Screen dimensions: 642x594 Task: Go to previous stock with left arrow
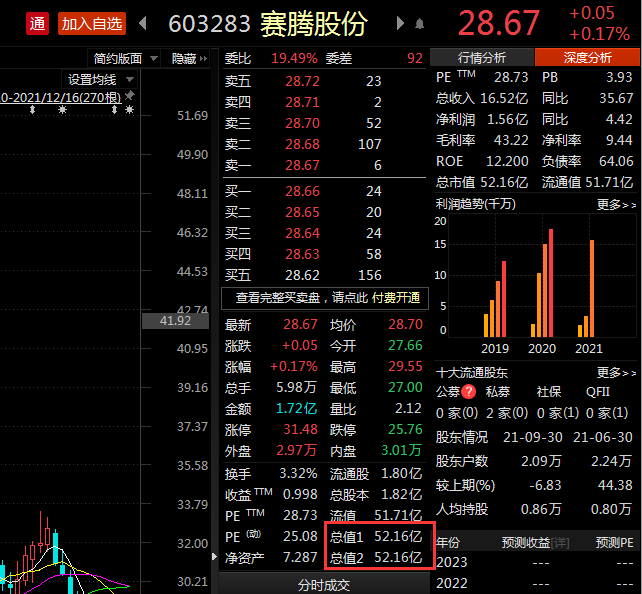[x=143, y=23]
